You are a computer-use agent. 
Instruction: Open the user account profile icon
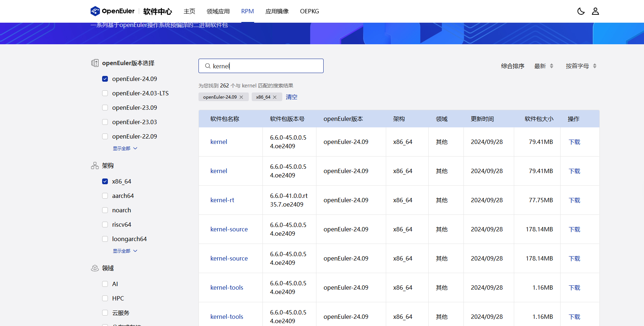[595, 11]
